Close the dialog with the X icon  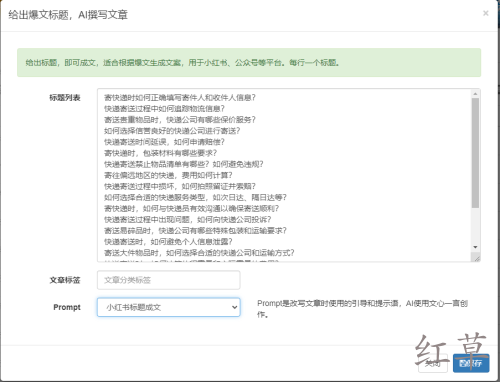tap(486, 13)
